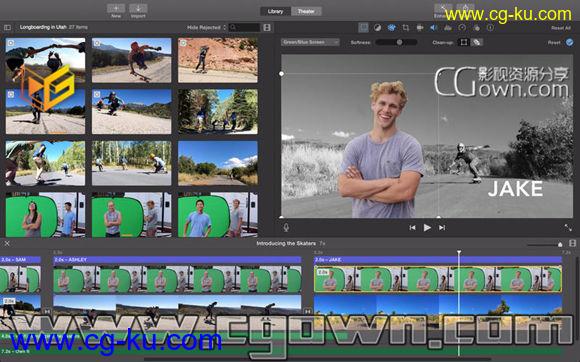Click the upper-left crop handle in viewer
This screenshot has height=362, width=580.
point(281,74)
